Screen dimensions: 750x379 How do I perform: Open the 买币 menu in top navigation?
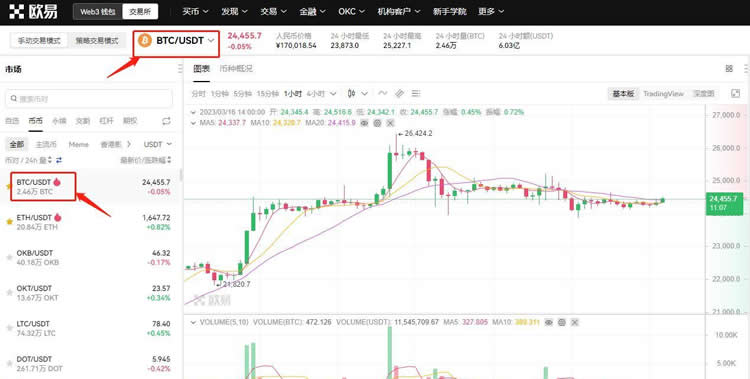point(195,11)
